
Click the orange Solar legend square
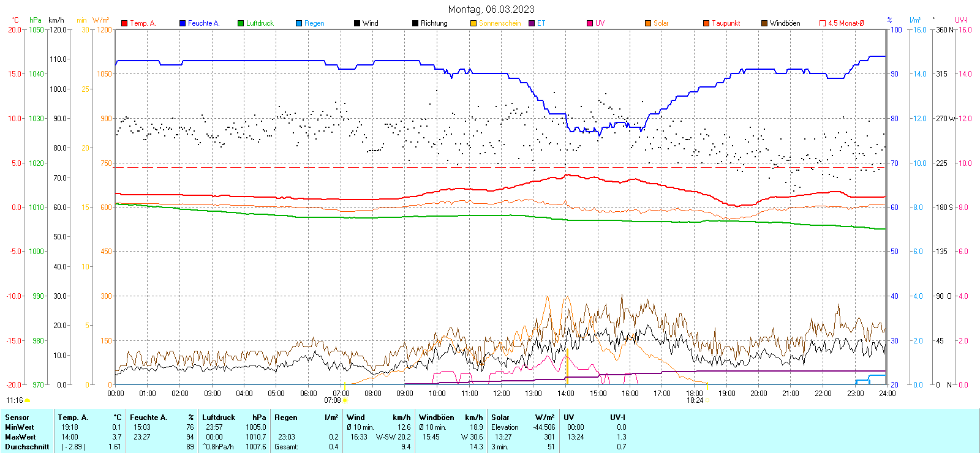point(648,23)
